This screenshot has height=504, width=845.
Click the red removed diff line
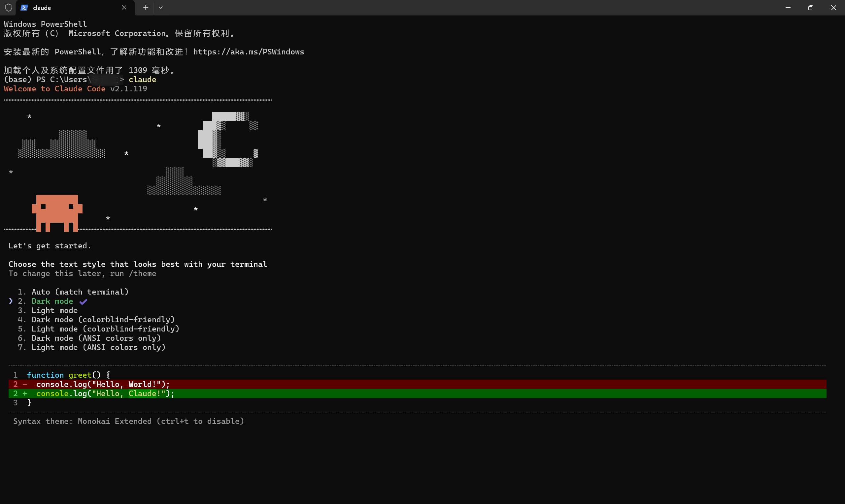pyautogui.click(x=103, y=385)
